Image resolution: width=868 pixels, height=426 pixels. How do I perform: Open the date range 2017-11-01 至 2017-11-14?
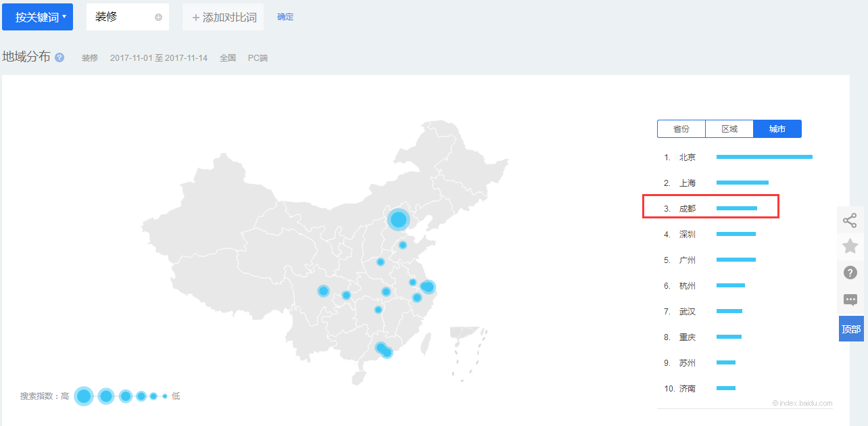(x=159, y=58)
